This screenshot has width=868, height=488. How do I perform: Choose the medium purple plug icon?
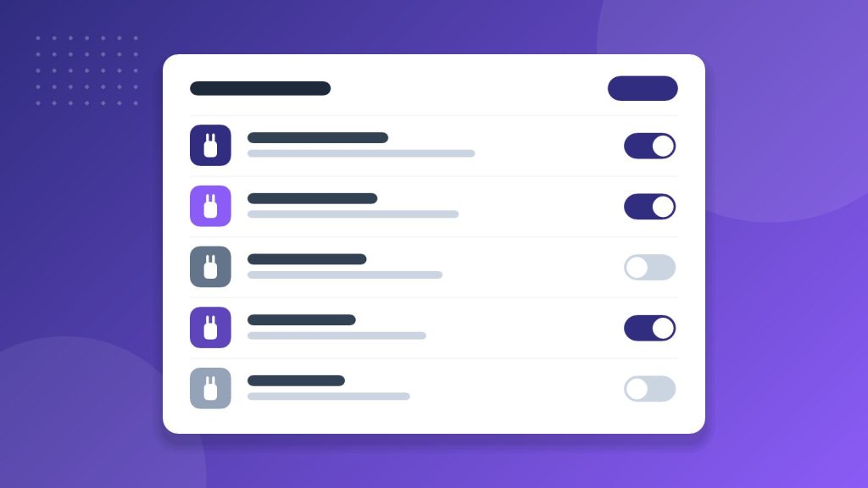[210, 328]
